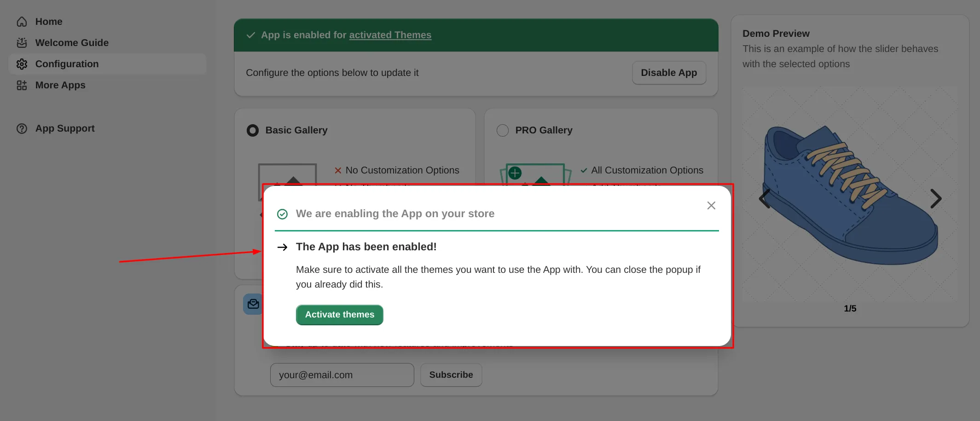This screenshot has height=421, width=980.
Task: Click the Subscribe button
Action: point(451,375)
